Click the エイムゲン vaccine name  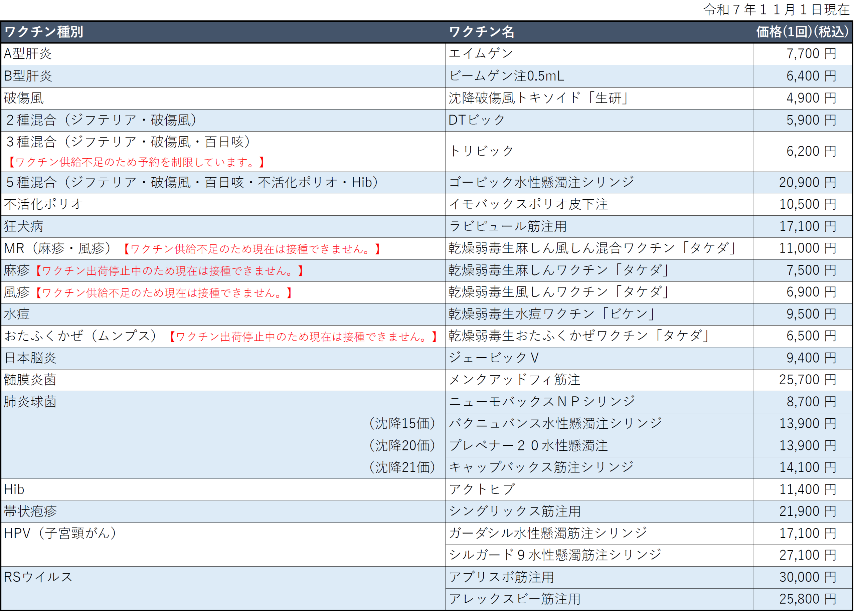481,54
